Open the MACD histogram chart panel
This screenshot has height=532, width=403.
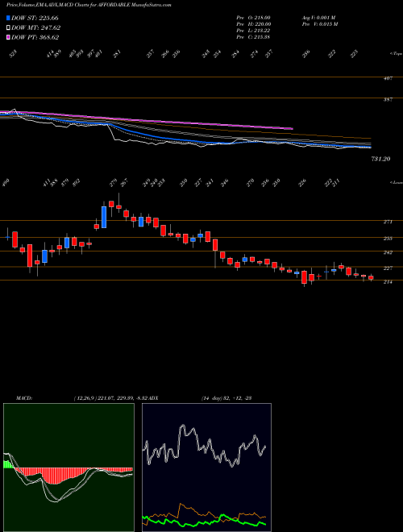click(69, 468)
